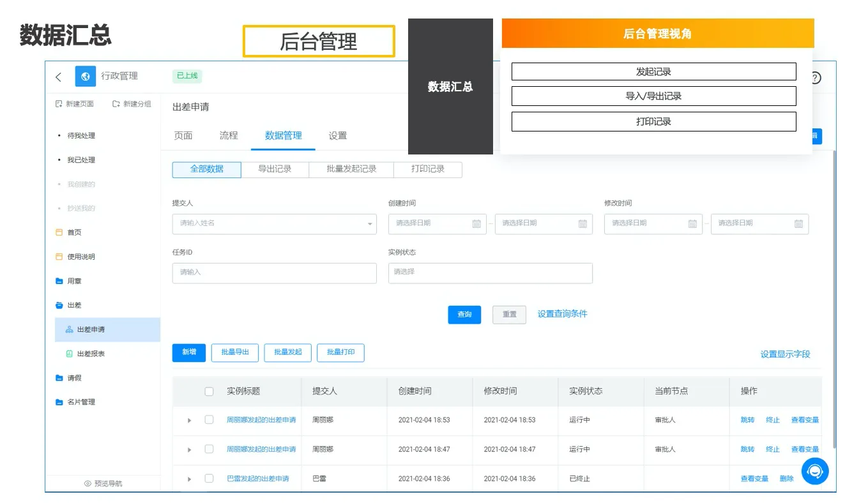Image resolution: width=868 pixels, height=503 pixels.
Task: Check the 18:53 周丽娜 row checkbox
Action: [x=209, y=420]
